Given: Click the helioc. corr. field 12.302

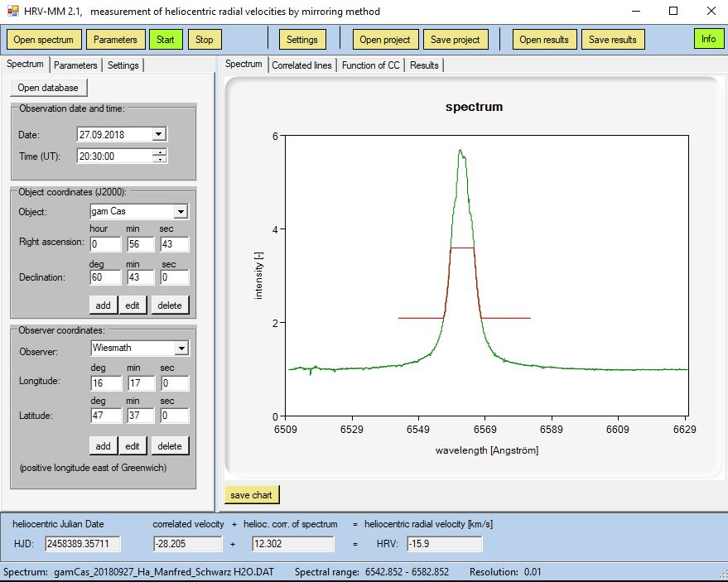Looking at the screenshot, I should click(293, 543).
